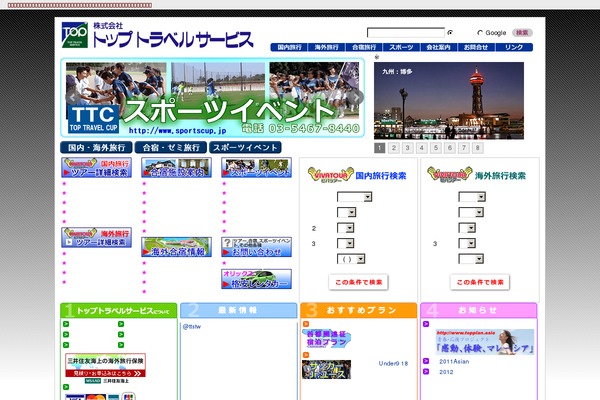The height and width of the screenshot is (400, 600).
Task: Click the トップトラベルサービスについて panel header
Action: click(x=119, y=310)
